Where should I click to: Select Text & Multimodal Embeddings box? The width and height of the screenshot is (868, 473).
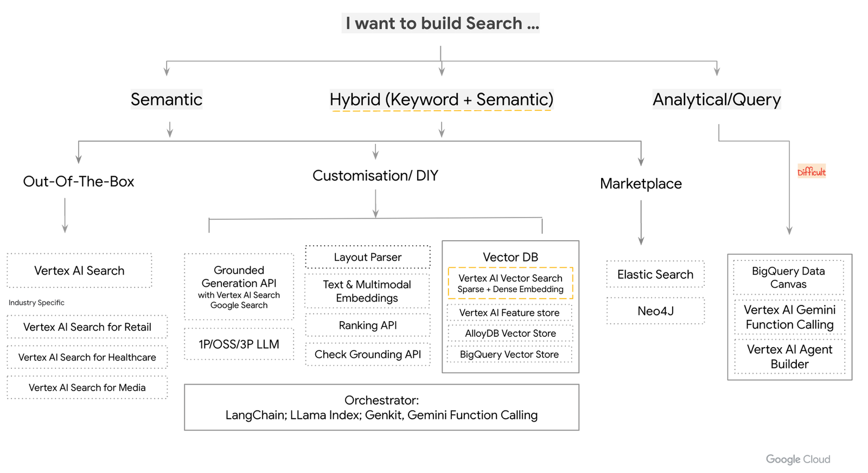[x=368, y=291]
